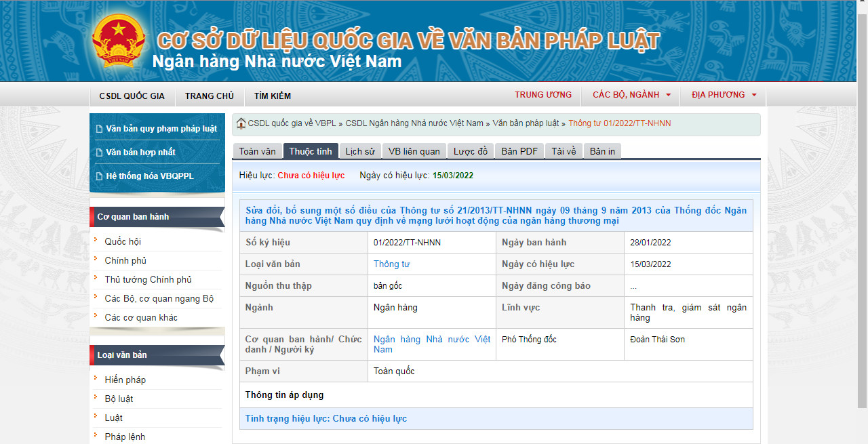
Task: Click Tình trạng hiệu lực: Chưa có hiệu lực
Action: point(326,419)
